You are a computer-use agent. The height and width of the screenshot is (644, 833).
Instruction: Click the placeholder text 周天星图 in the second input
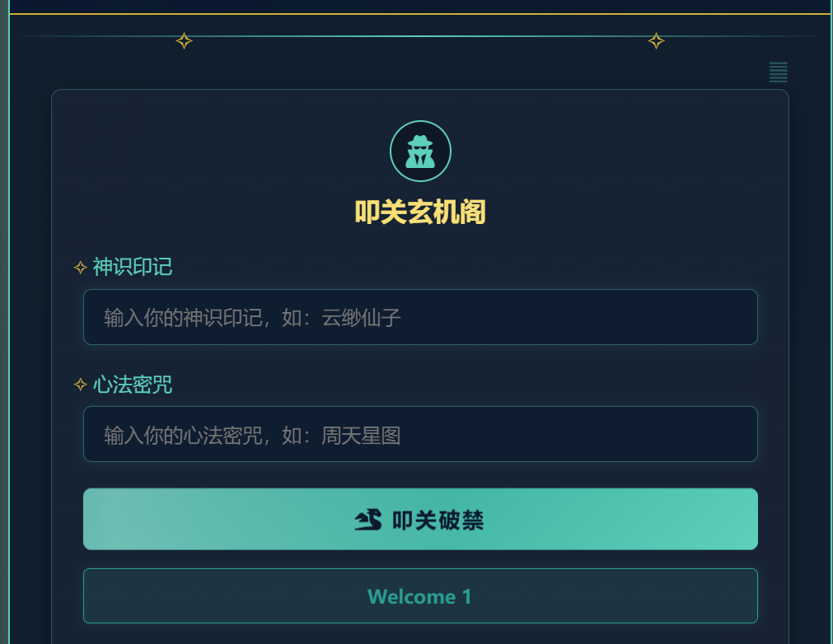coord(361,435)
